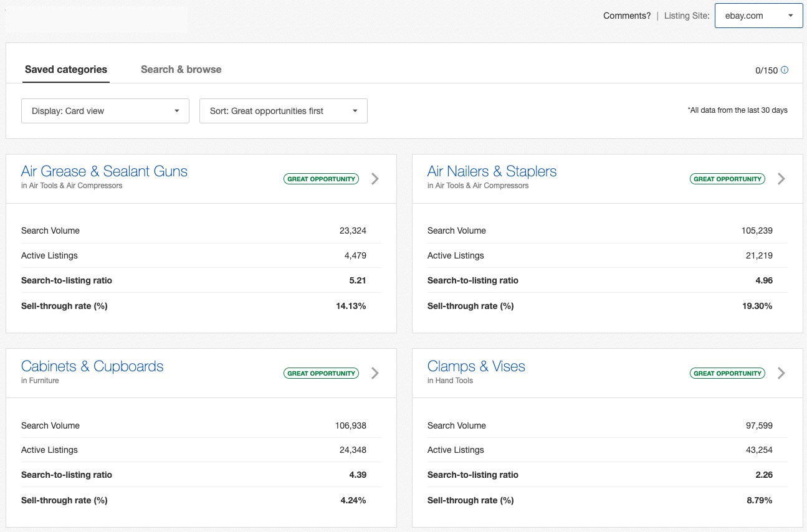Click 'in Hand Tools' under Clamps & Vises

(x=450, y=381)
